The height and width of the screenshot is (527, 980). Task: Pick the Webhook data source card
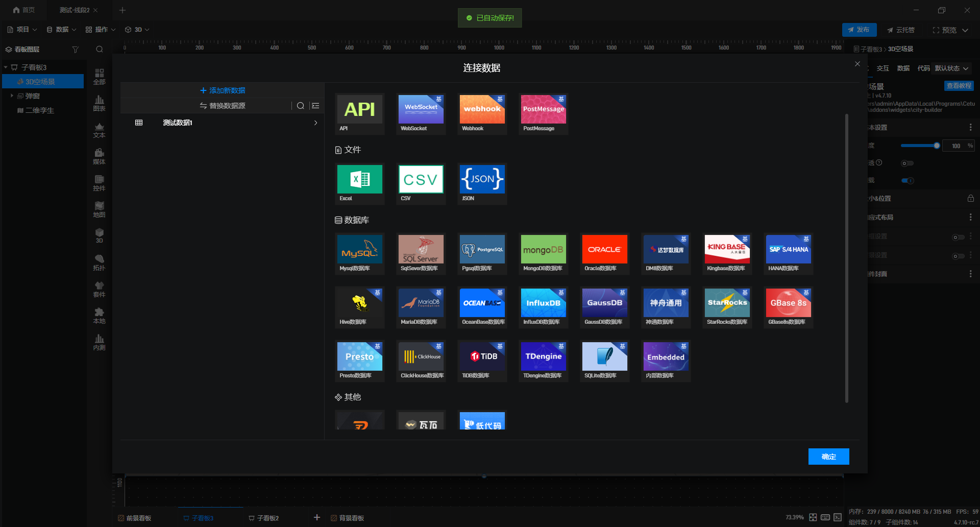482,113
